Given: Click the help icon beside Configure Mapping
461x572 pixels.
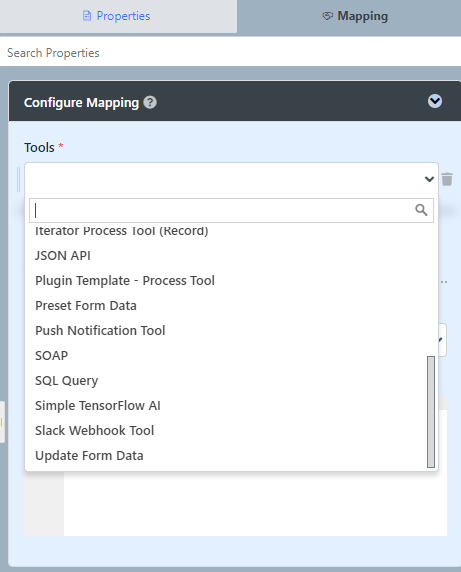Looking at the screenshot, I should coord(150,103).
